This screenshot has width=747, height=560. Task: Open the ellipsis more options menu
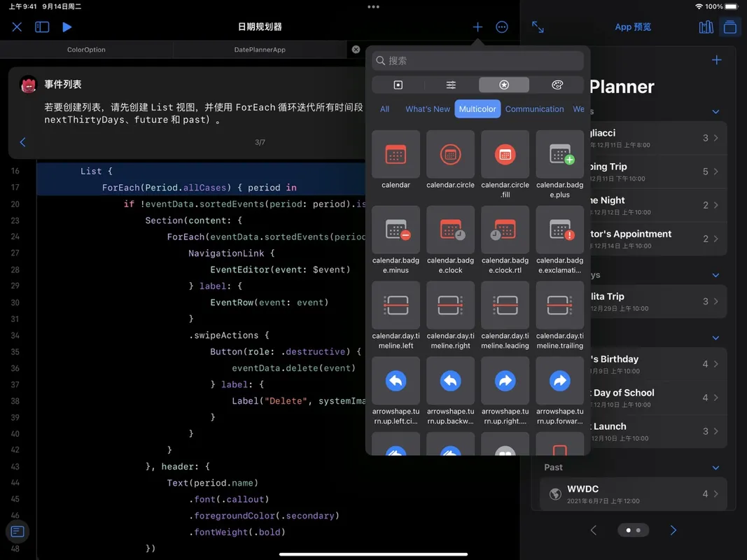[502, 27]
